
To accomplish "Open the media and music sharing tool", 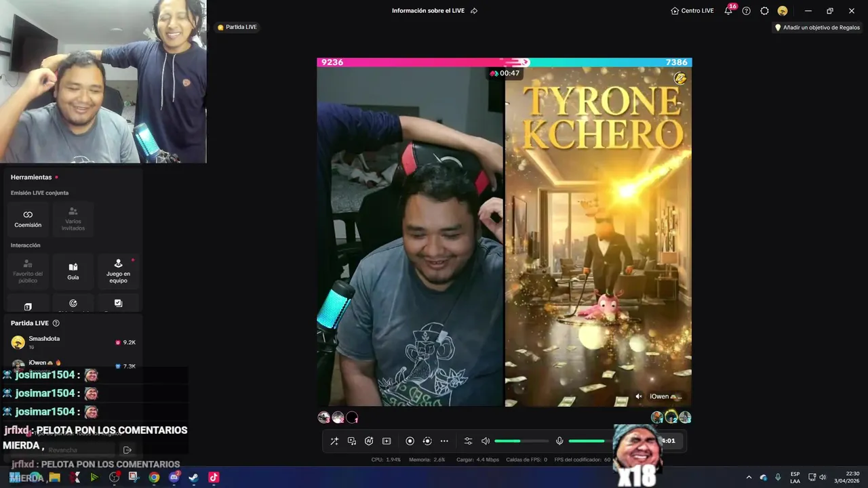I will (352, 441).
